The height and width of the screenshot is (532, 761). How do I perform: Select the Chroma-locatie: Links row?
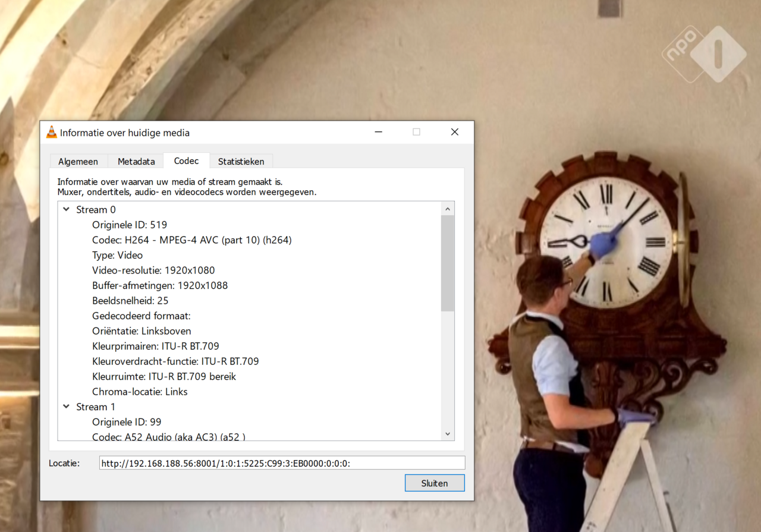click(x=140, y=392)
